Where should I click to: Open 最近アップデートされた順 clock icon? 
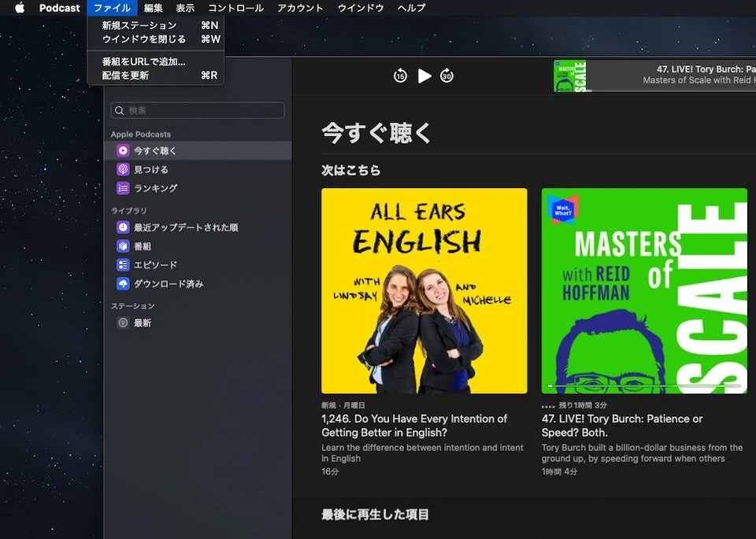123,227
